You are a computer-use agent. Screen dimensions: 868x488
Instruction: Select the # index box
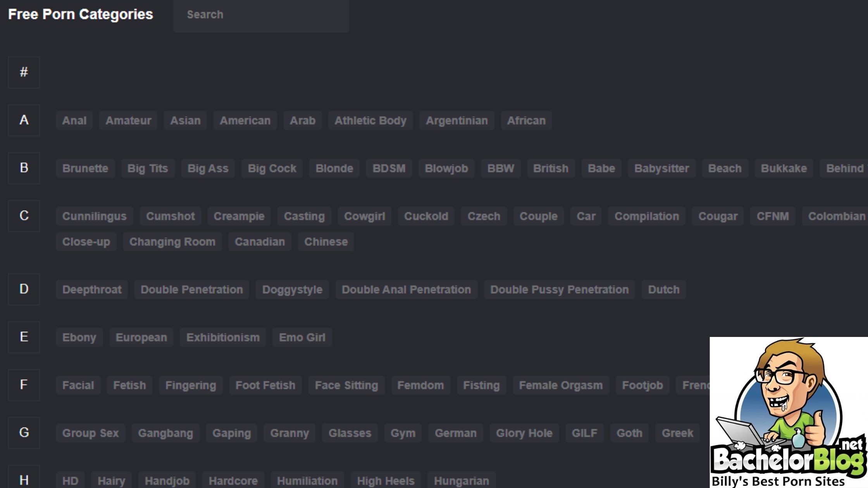[24, 72]
